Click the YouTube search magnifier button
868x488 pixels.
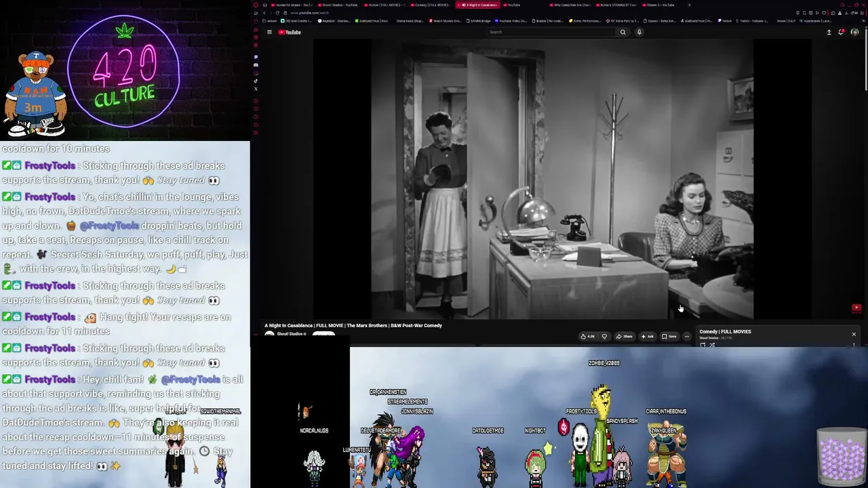click(x=623, y=32)
